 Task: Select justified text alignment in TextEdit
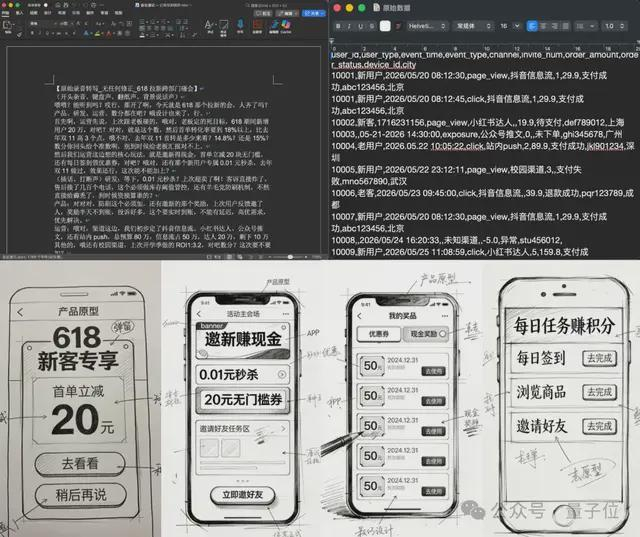pos(565,26)
